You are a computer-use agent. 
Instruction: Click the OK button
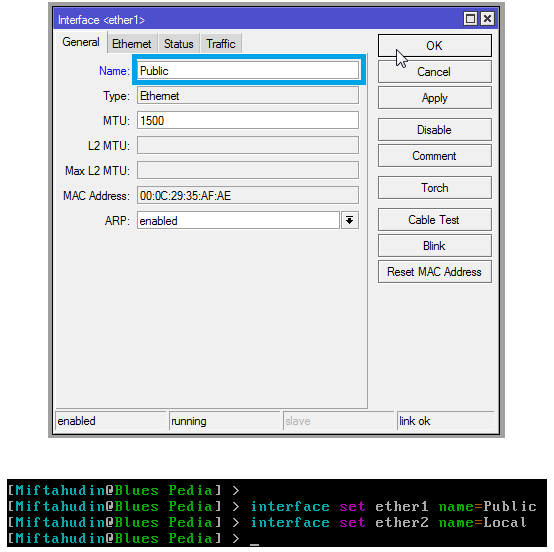[x=435, y=46]
